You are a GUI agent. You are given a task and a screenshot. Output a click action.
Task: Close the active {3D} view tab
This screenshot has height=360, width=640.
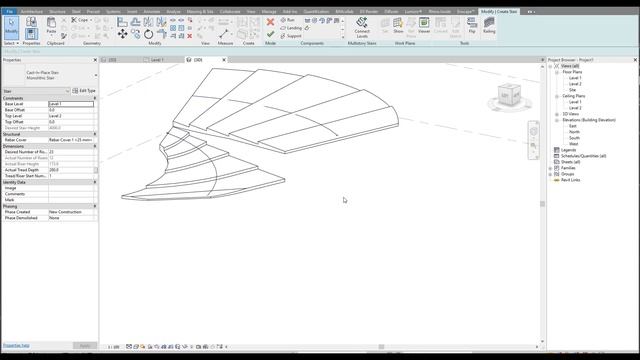pyautogui.click(x=224, y=60)
